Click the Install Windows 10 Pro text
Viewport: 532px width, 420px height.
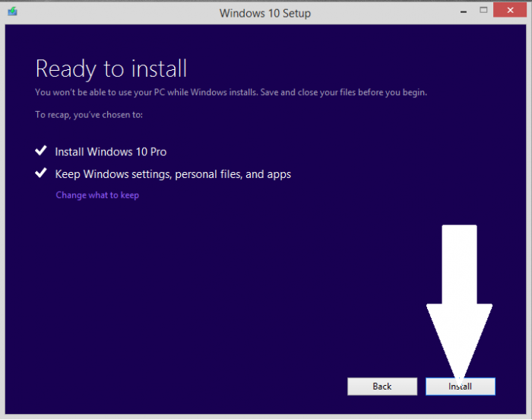[x=111, y=152]
